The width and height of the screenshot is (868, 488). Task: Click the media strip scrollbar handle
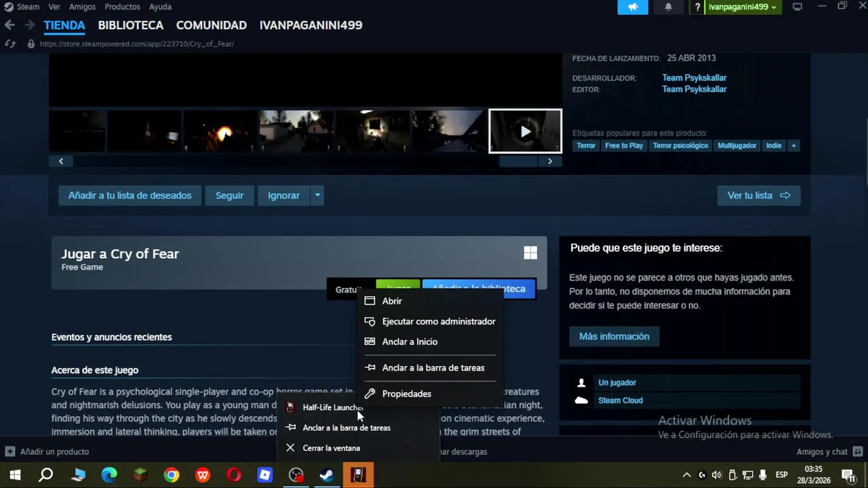pyautogui.click(x=518, y=161)
